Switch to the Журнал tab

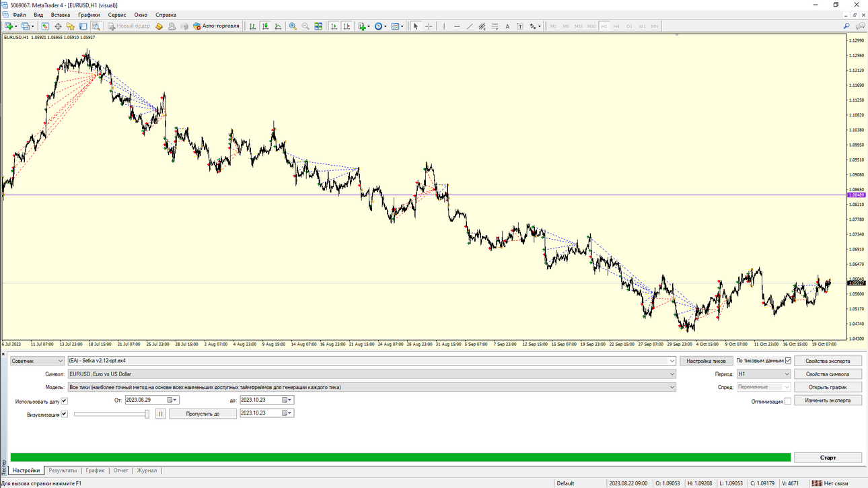pos(147,470)
